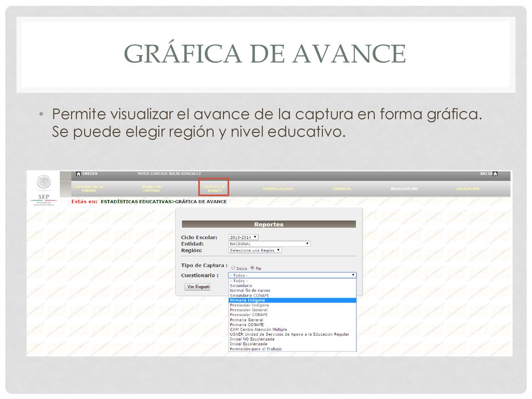Choose highlighted Primaria Indígena option
The image size is (532, 399).
[x=292, y=300]
